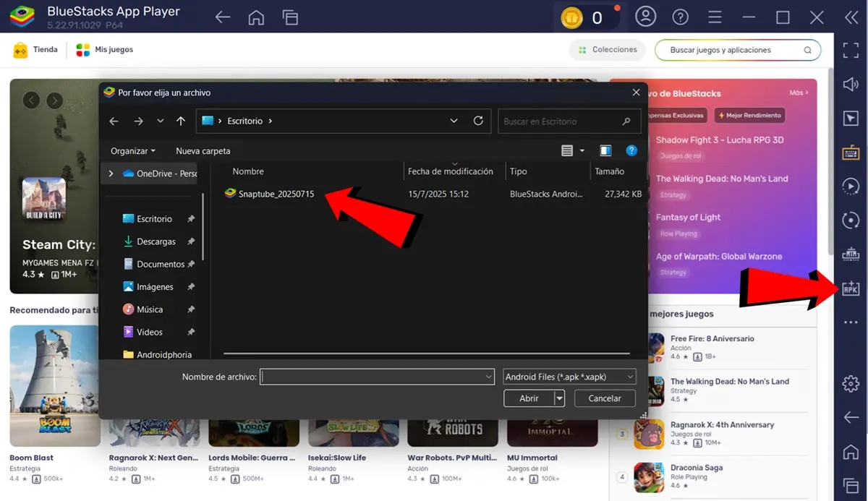868x501 pixels.
Task: Toggle fullscreen mode in sidebar
Action: pyautogui.click(x=851, y=50)
